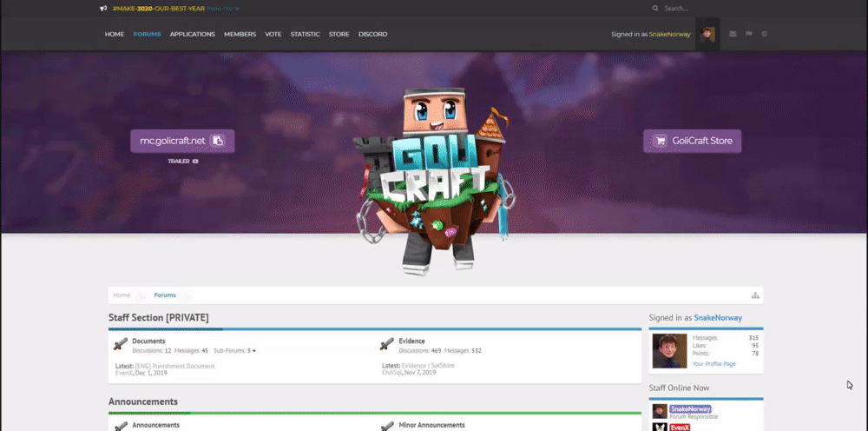The height and width of the screenshot is (431, 868).
Task: Click Staff Online Now heading
Action: tap(680, 388)
